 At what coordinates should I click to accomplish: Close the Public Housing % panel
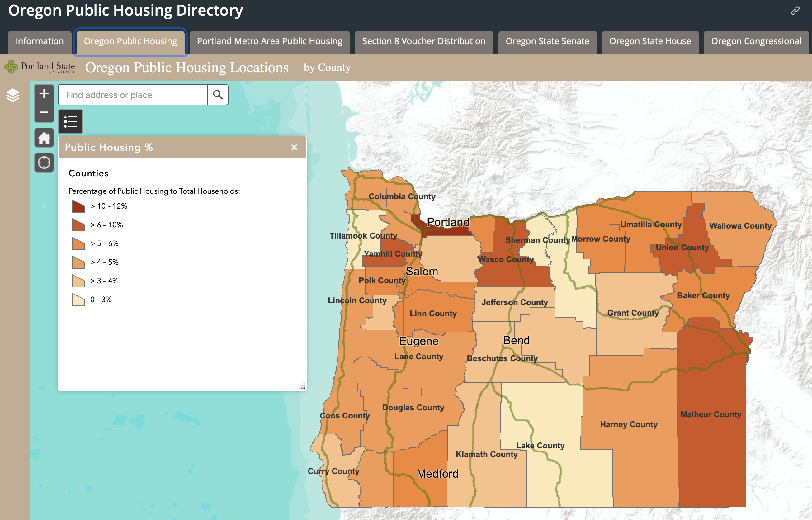coord(294,147)
